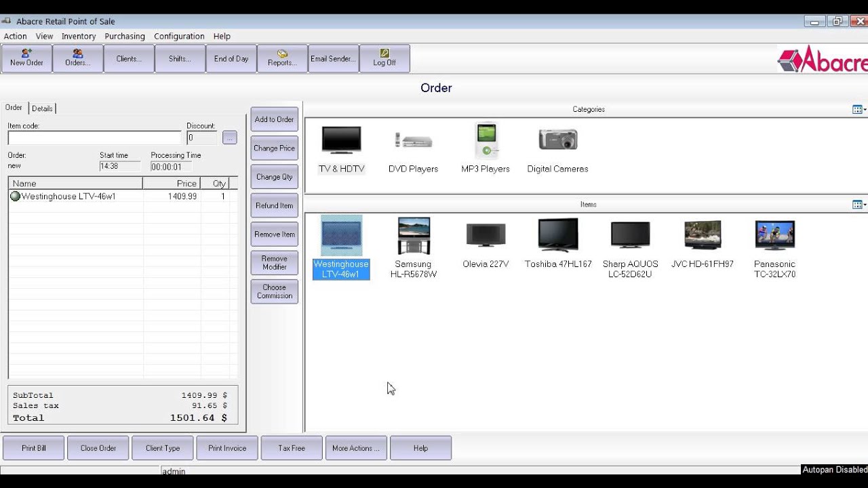The height and width of the screenshot is (488, 868).
Task: Open the Action menu
Action: click(16, 36)
